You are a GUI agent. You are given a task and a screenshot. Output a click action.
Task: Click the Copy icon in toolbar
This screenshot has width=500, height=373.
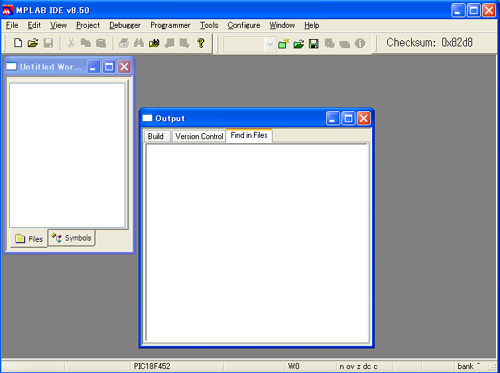pos(86,43)
